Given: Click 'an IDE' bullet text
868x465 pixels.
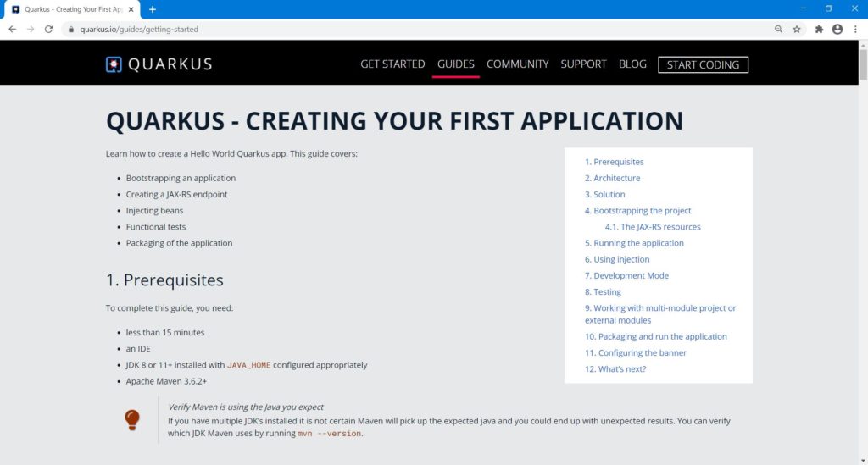Looking at the screenshot, I should (138, 349).
